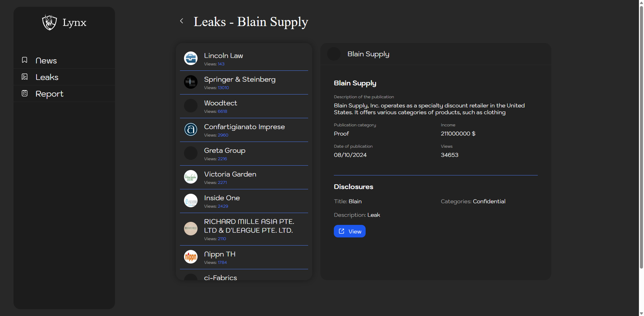Open the Report menu item
The image size is (644, 316).
(49, 94)
